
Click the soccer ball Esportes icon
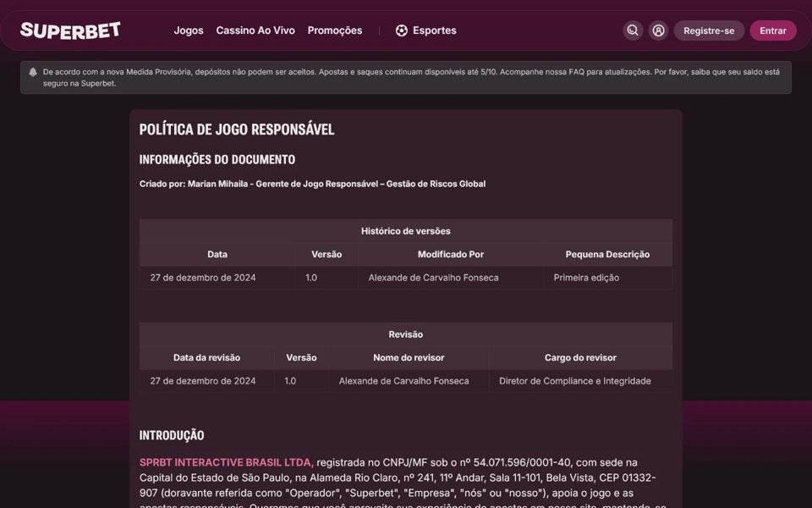401,30
